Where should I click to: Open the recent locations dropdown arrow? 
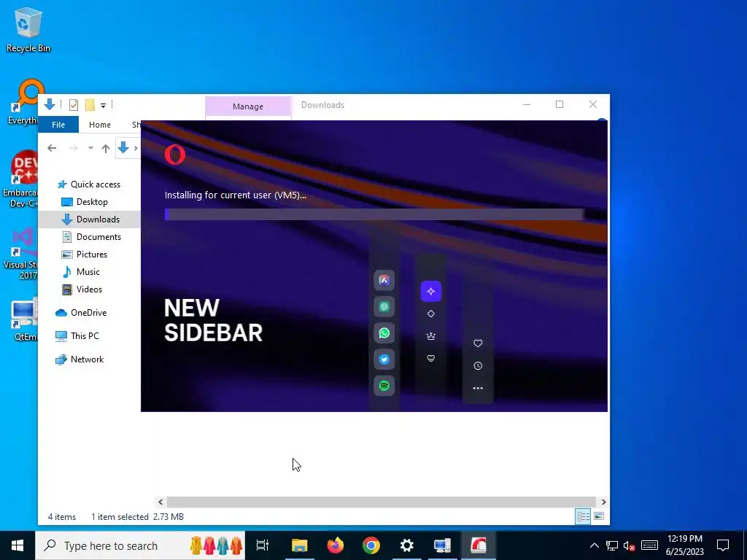click(90, 148)
